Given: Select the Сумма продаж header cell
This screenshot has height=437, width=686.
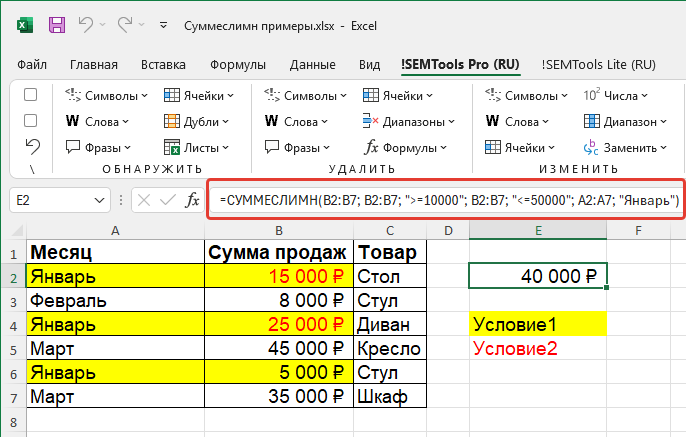Looking at the screenshot, I should click(x=279, y=252).
